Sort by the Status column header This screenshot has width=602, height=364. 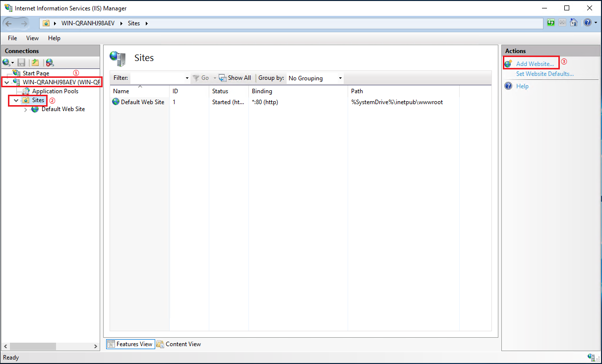[x=229, y=91]
